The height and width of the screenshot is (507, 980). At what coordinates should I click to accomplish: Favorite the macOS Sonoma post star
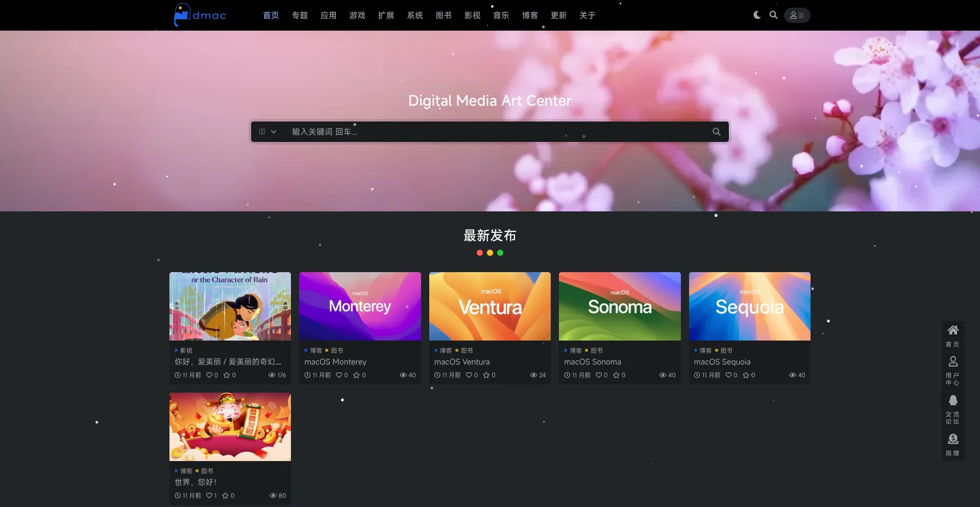(616, 375)
